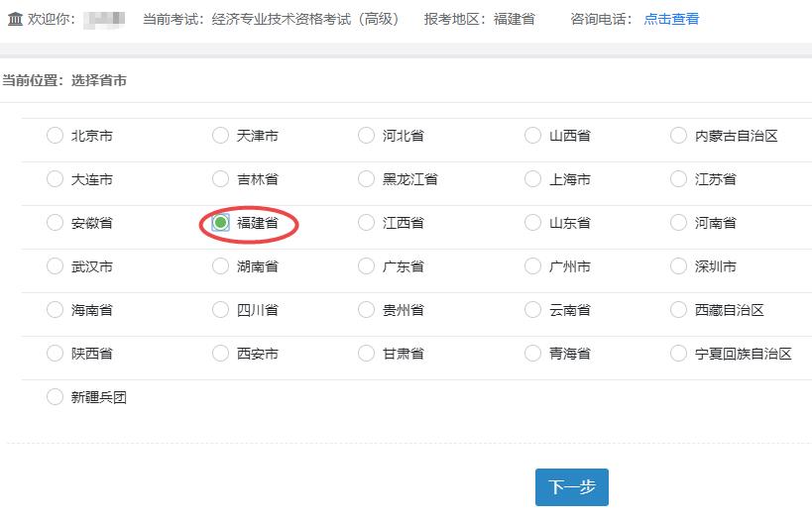Choose 天津市 as the province
Image resolution: width=812 pixels, height=522 pixels.
coord(220,136)
